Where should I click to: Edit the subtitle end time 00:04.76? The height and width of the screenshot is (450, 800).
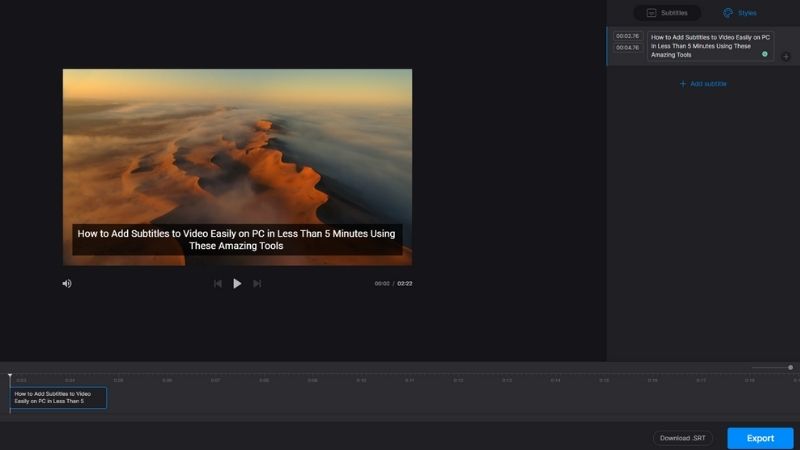[628, 47]
